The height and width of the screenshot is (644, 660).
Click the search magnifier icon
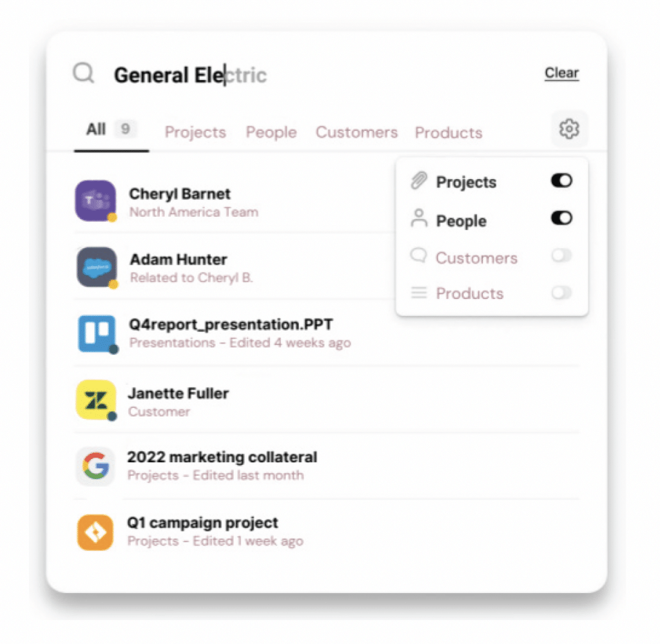[83, 73]
